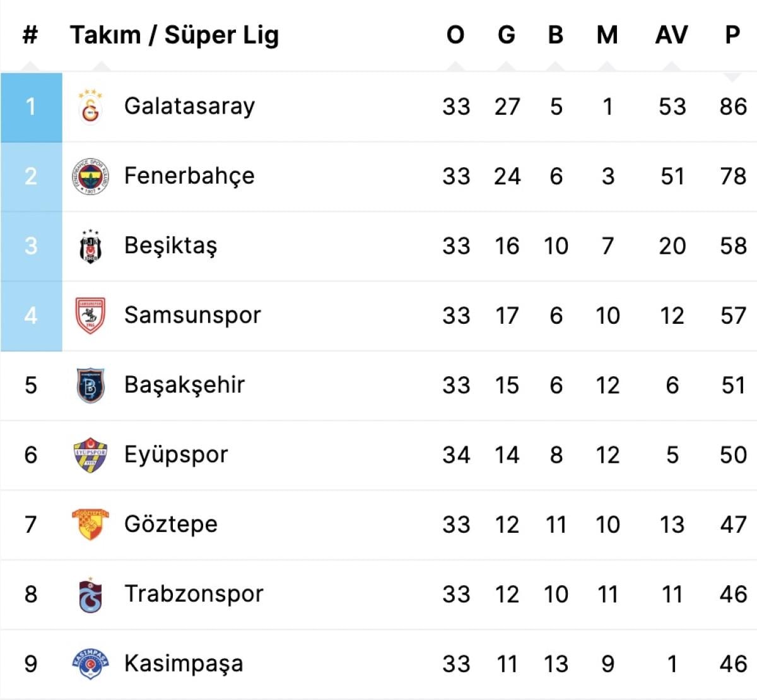
Task: Click the Trabzonspor club logo
Action: [x=90, y=595]
